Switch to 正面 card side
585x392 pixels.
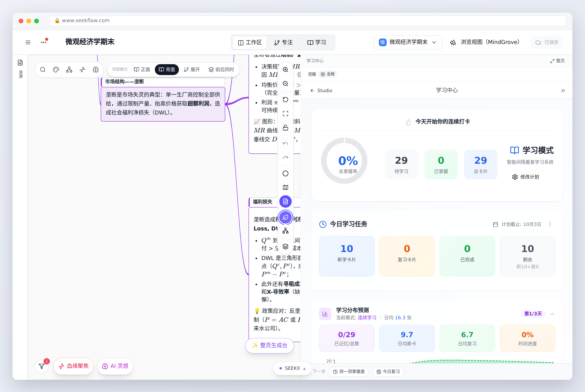coord(142,69)
